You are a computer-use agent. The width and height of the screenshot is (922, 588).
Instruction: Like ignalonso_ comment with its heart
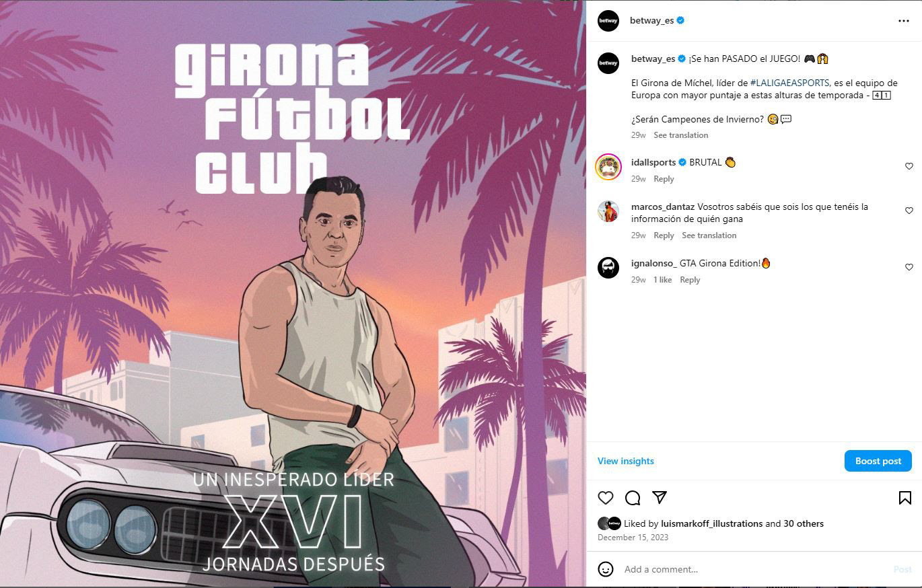tap(909, 267)
